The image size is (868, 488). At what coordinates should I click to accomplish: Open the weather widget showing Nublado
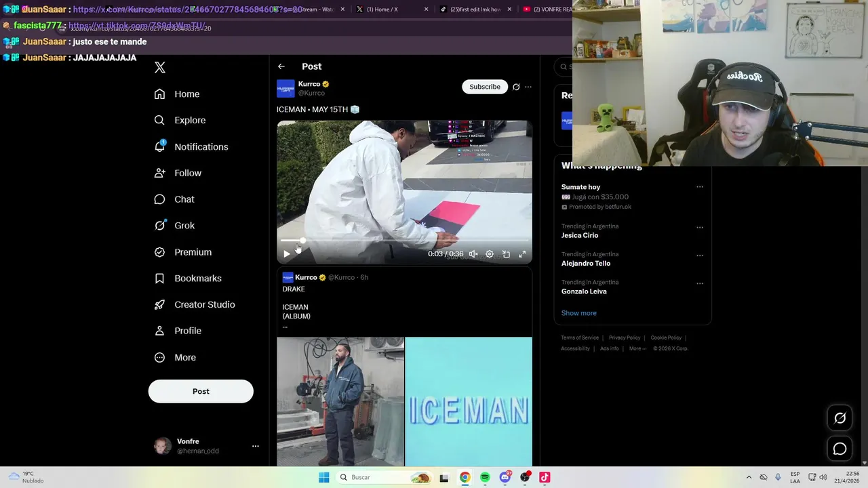[26, 477]
